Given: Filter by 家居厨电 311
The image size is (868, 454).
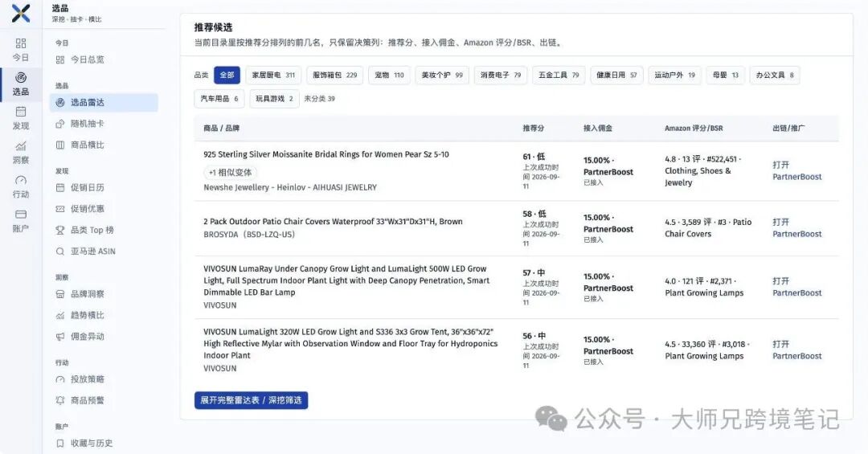Looking at the screenshot, I should (x=273, y=76).
